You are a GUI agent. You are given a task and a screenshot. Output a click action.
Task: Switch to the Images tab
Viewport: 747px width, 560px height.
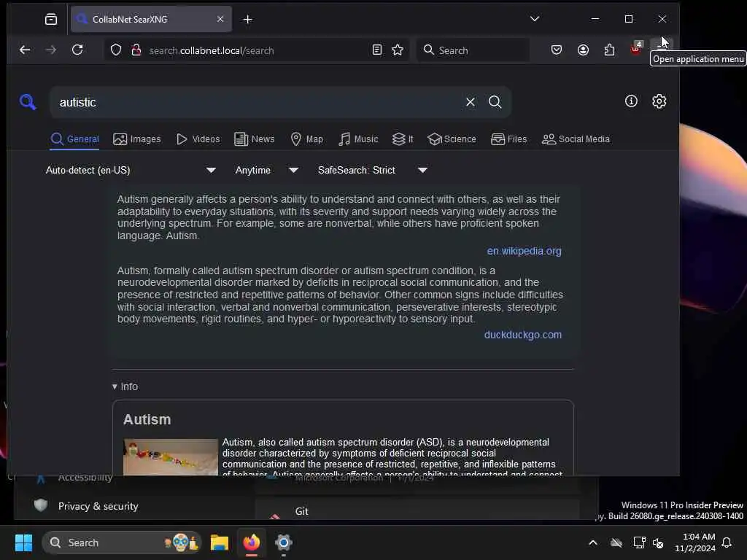(x=136, y=139)
